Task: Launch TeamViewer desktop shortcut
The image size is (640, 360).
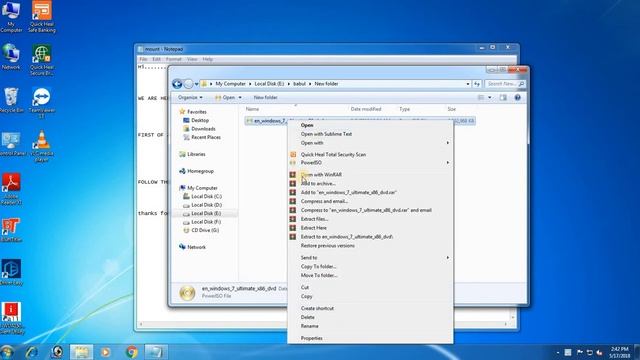Action: [42, 102]
